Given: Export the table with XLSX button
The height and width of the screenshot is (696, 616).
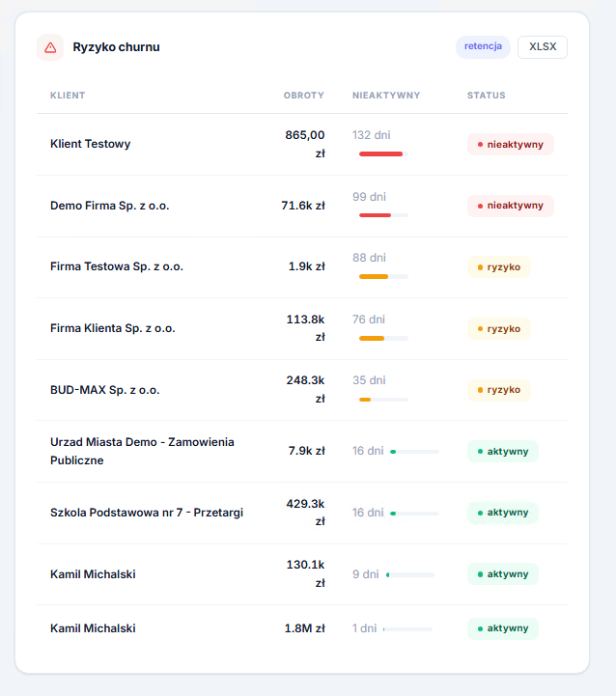Looking at the screenshot, I should click(x=542, y=47).
